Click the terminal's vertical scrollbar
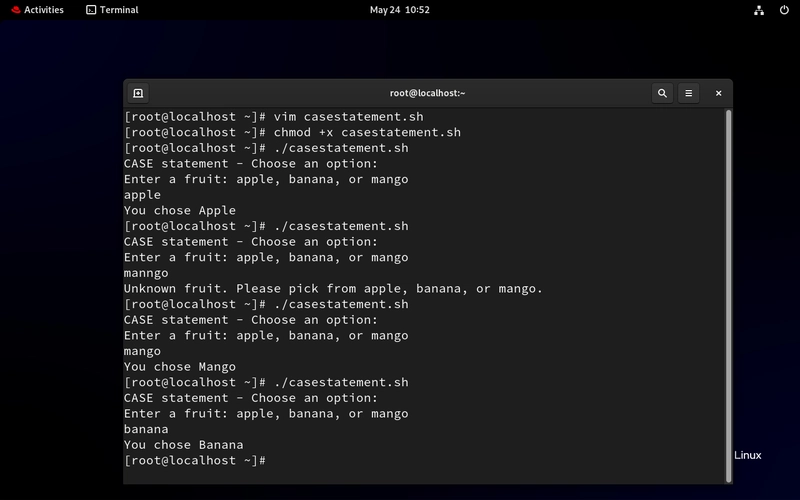800x500 pixels. (x=729, y=296)
